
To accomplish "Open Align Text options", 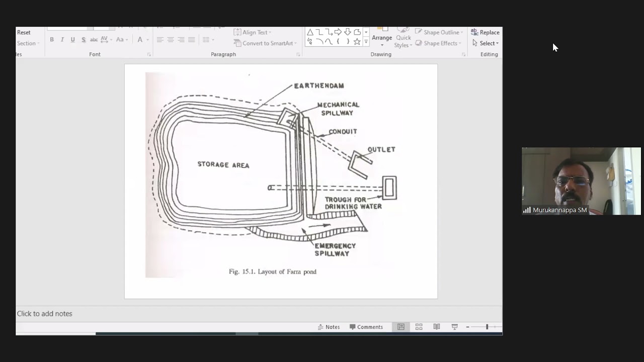I will 253,32.
